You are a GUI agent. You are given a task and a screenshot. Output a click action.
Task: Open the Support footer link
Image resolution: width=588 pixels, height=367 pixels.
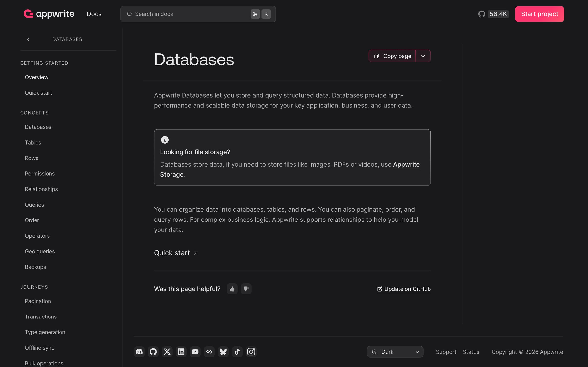446,352
